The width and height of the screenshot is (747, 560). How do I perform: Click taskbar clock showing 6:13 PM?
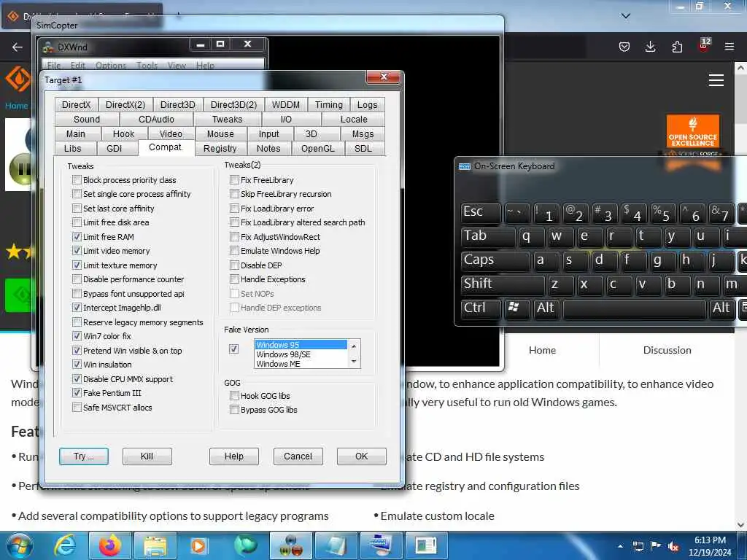(x=710, y=545)
